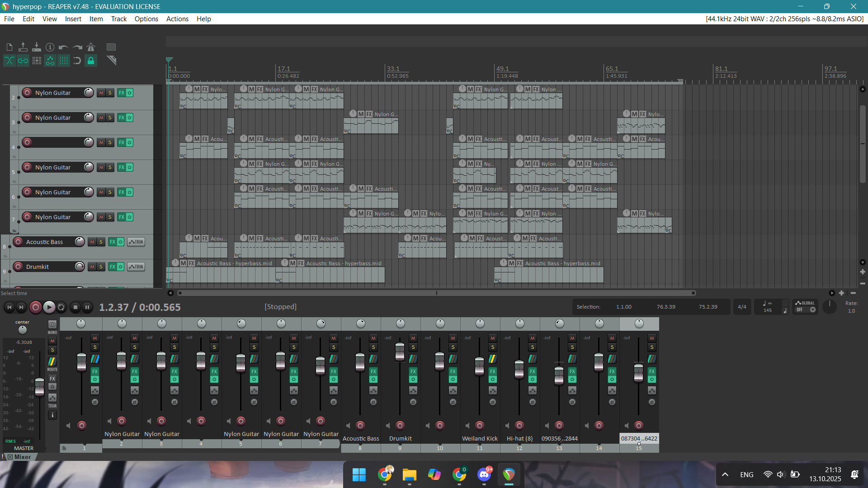Image resolution: width=868 pixels, height=488 pixels.
Task: Toggle the metronome icon in toolbar
Action: [91, 47]
